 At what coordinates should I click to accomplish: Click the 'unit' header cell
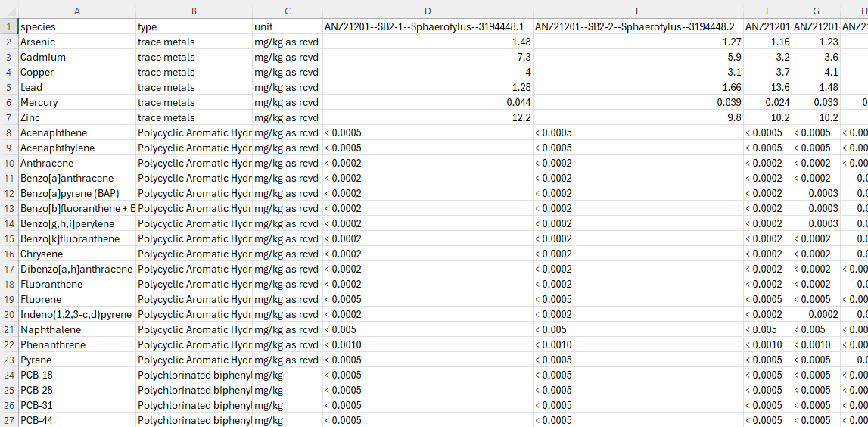[288, 26]
